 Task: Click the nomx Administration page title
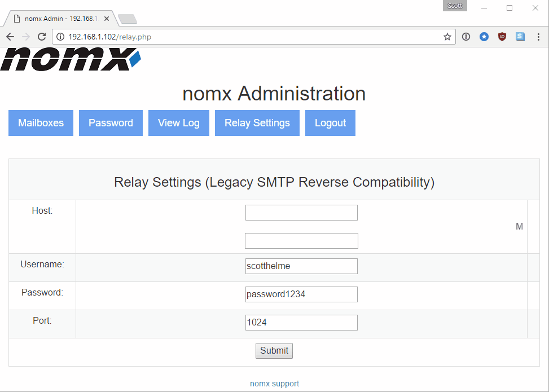click(x=274, y=94)
